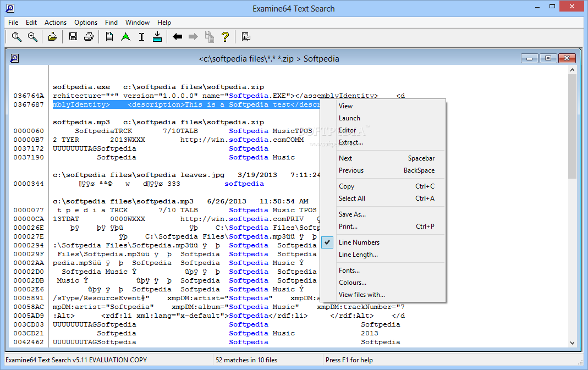Open Colours... from the context menu
Image resolution: width=588 pixels, height=370 pixels.
(x=383, y=283)
